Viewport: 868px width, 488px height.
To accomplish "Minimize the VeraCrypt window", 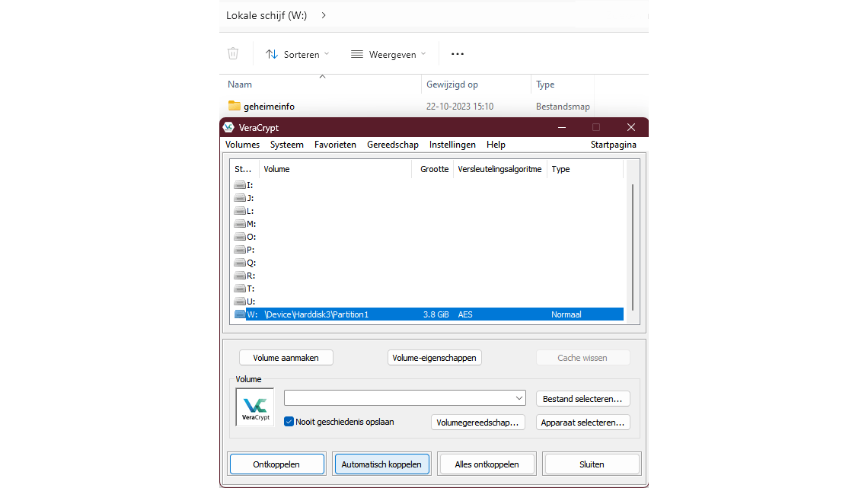I will pyautogui.click(x=562, y=127).
